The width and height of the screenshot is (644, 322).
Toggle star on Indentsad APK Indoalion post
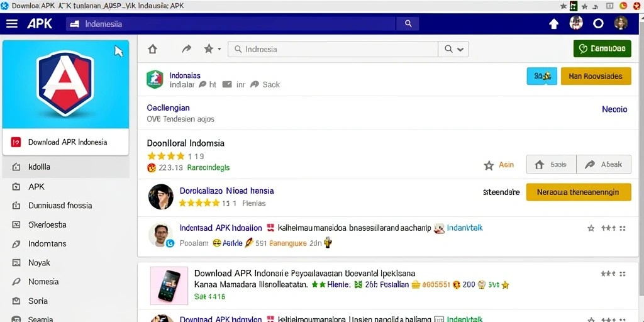[591, 228]
